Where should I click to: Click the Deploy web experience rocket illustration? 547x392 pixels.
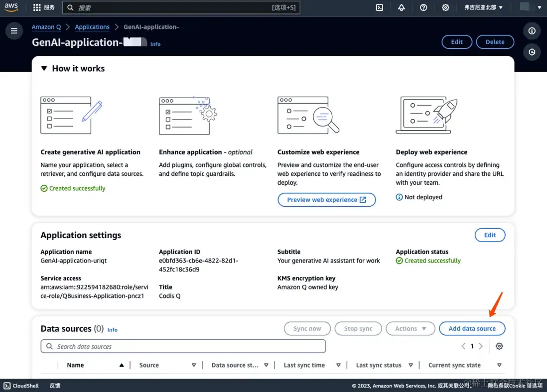tap(426, 115)
